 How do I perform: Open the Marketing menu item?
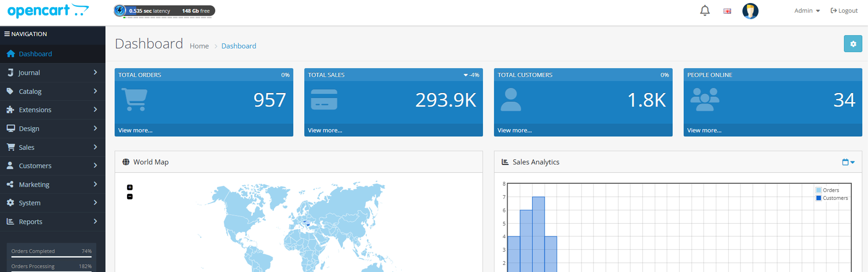coord(53,185)
